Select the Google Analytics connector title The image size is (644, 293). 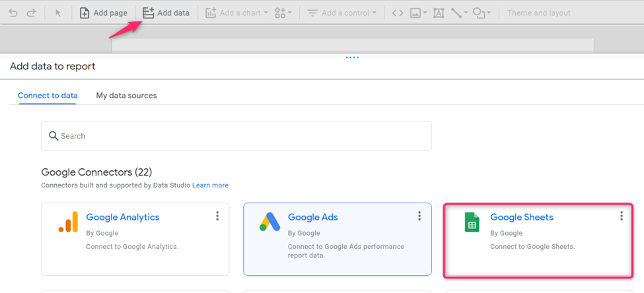(123, 217)
